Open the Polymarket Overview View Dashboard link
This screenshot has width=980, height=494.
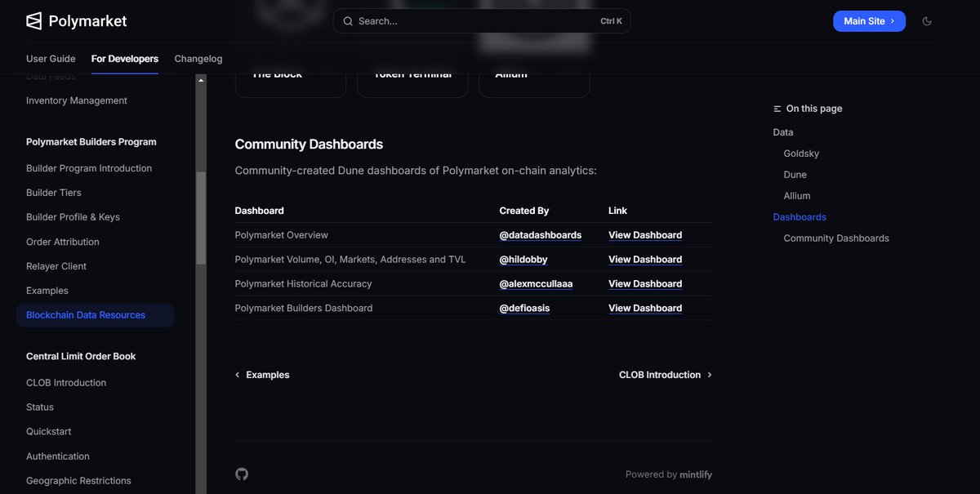645,234
